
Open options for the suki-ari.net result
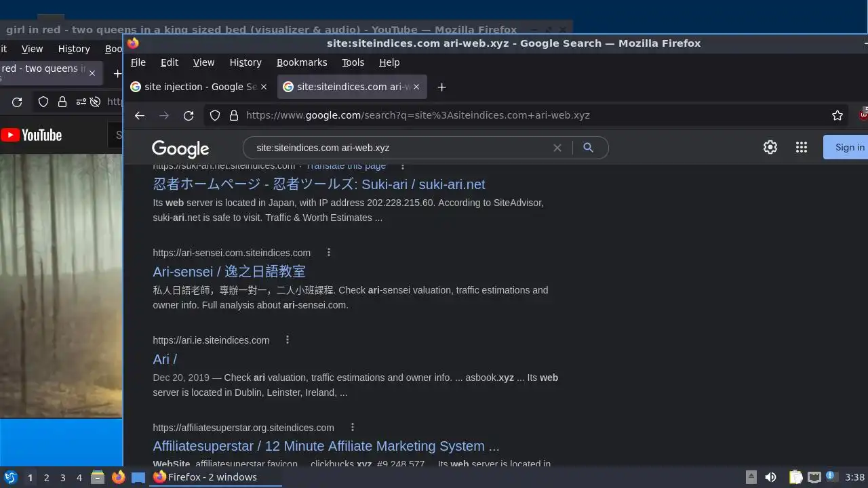403,166
